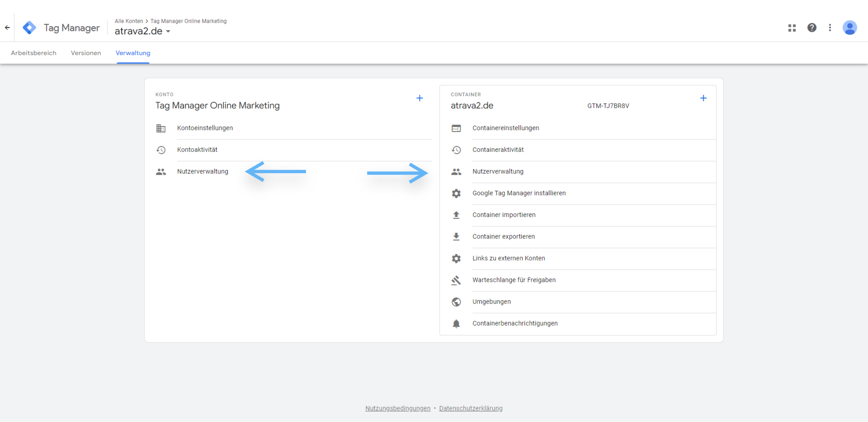Click the Google Tag Manager installieren gear icon
The height and width of the screenshot is (422, 868).
(457, 193)
